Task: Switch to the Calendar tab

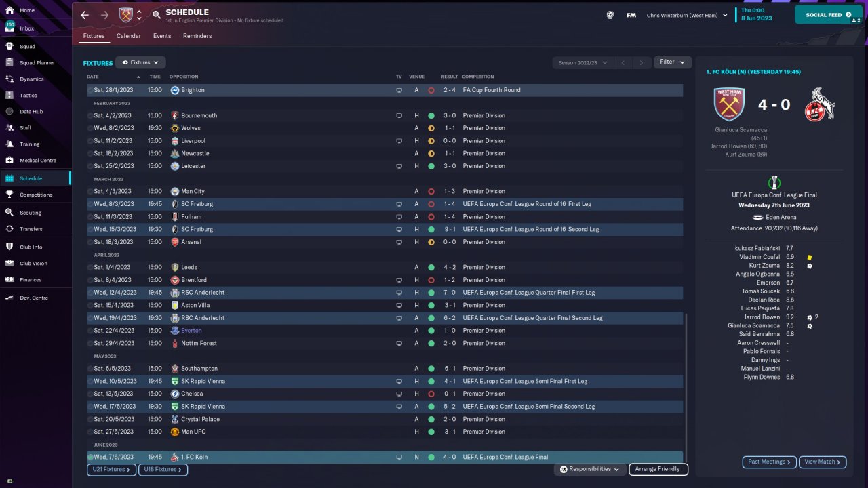Action: click(x=129, y=36)
